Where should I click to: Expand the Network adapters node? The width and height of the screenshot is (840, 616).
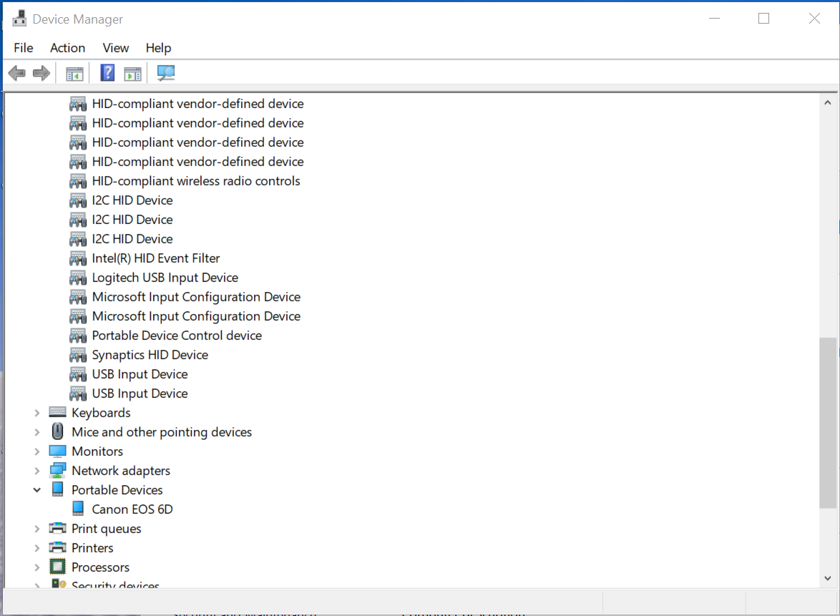pos(37,471)
